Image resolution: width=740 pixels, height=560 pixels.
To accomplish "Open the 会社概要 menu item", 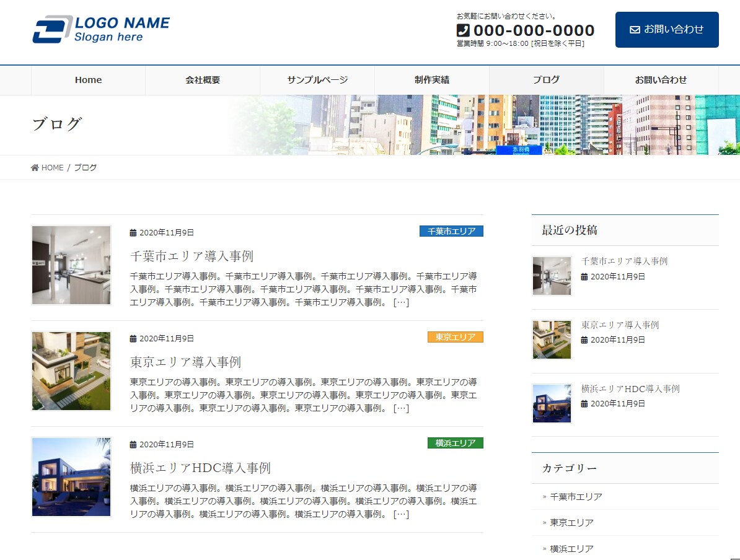I will (x=203, y=80).
